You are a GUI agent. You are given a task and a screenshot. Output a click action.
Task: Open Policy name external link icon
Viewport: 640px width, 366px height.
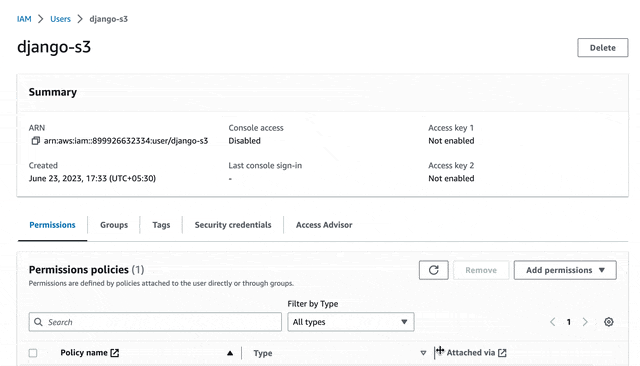115,353
